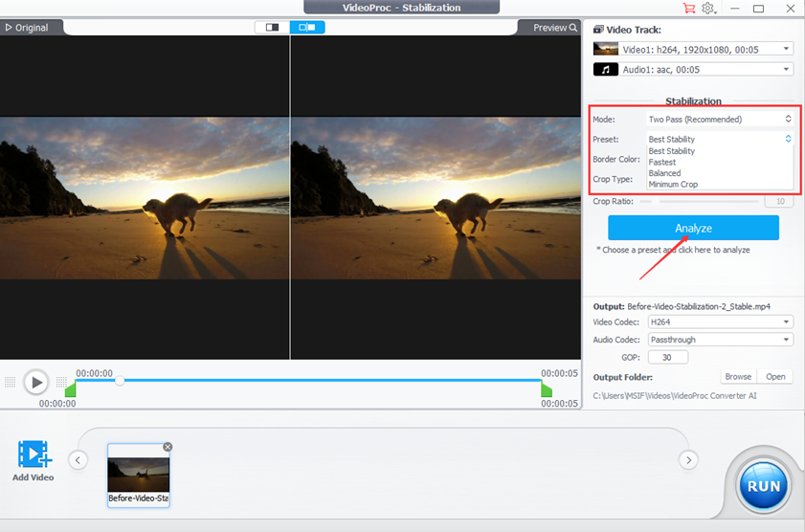
Task: Open the Mode dropdown Two Pass
Action: pyautogui.click(x=720, y=119)
